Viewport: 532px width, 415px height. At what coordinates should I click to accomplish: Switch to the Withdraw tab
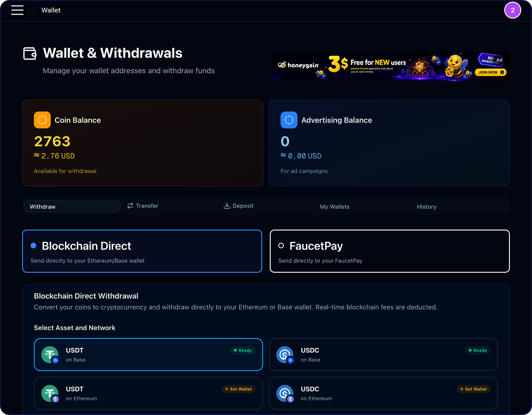72,206
